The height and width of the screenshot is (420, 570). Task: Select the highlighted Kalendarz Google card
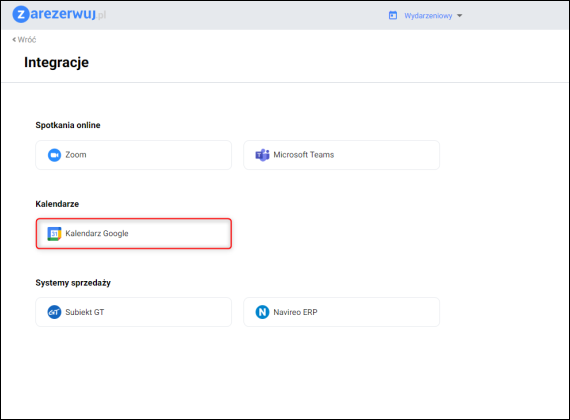pos(133,233)
